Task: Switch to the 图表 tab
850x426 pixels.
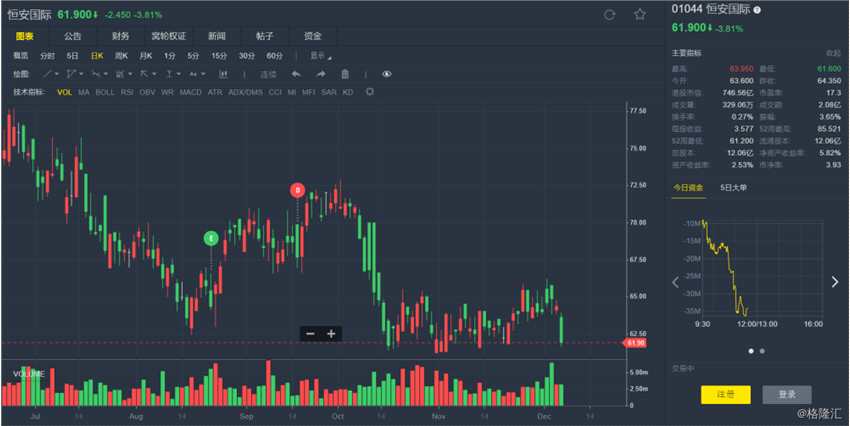Action: click(x=25, y=36)
